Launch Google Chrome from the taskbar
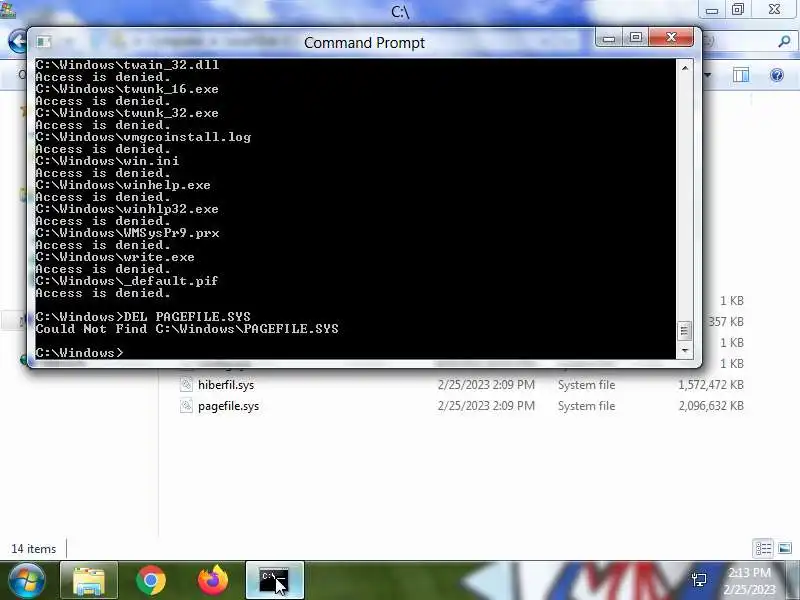Screen dimensions: 800x600 coord(151,580)
